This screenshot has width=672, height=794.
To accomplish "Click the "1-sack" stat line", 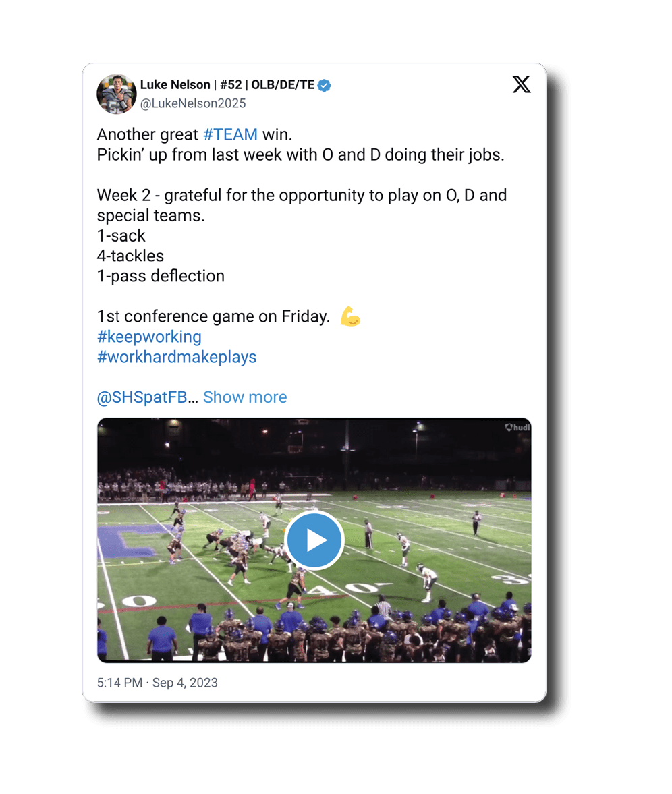I will coord(121,235).
